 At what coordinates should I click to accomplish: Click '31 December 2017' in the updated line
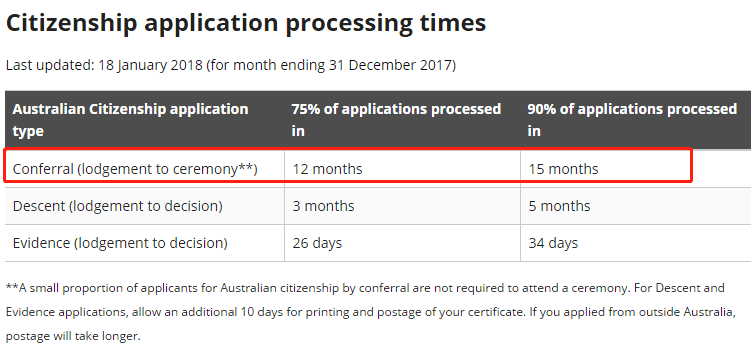click(389, 65)
